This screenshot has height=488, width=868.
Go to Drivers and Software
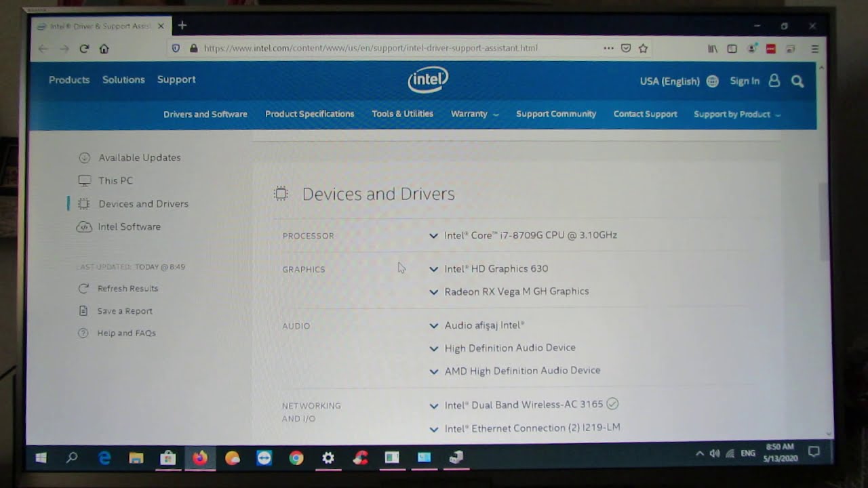coord(205,114)
